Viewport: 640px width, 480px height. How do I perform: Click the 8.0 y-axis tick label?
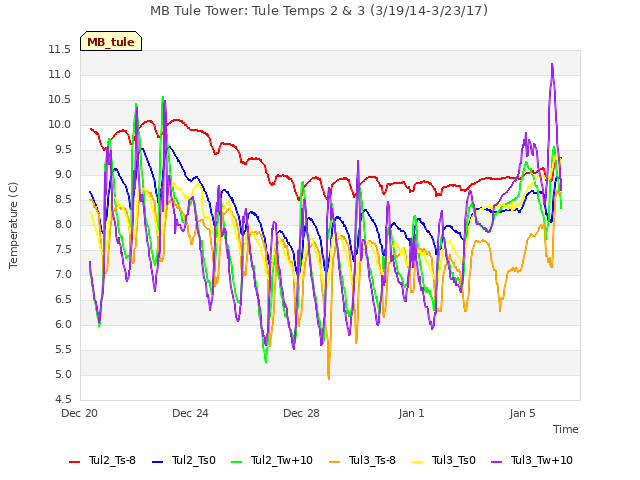click(x=63, y=224)
